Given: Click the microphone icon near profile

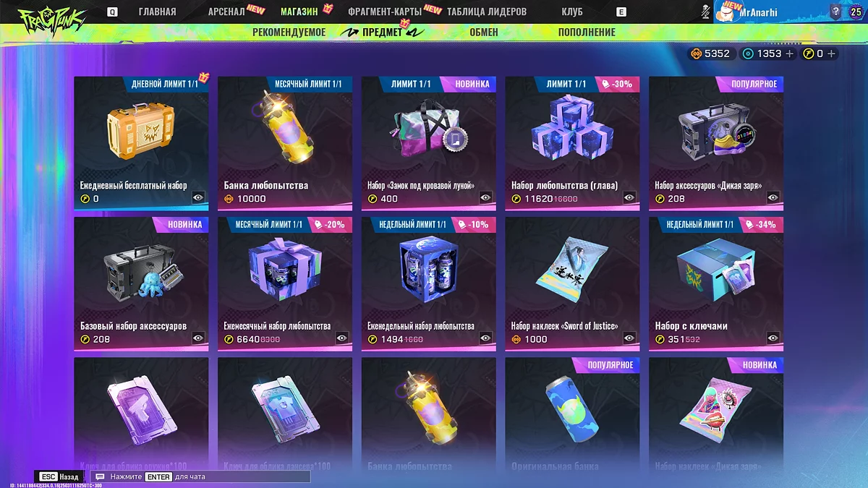Looking at the screenshot, I should coord(706,12).
